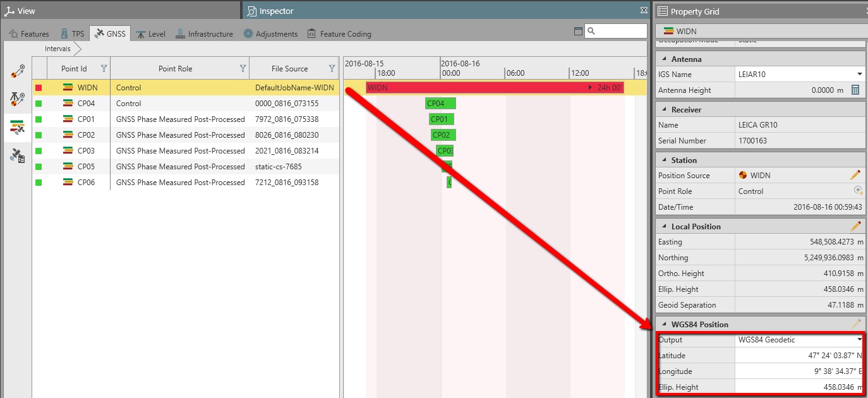Open the WGS84 Output format dropdown
The image size is (868, 398).
(859, 340)
